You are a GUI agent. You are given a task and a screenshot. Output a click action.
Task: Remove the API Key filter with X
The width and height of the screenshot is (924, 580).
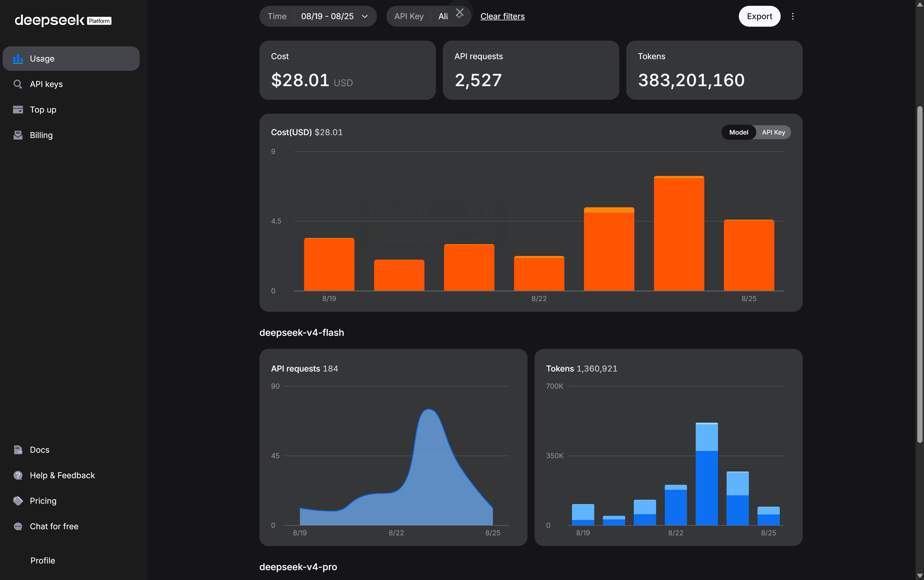point(460,13)
